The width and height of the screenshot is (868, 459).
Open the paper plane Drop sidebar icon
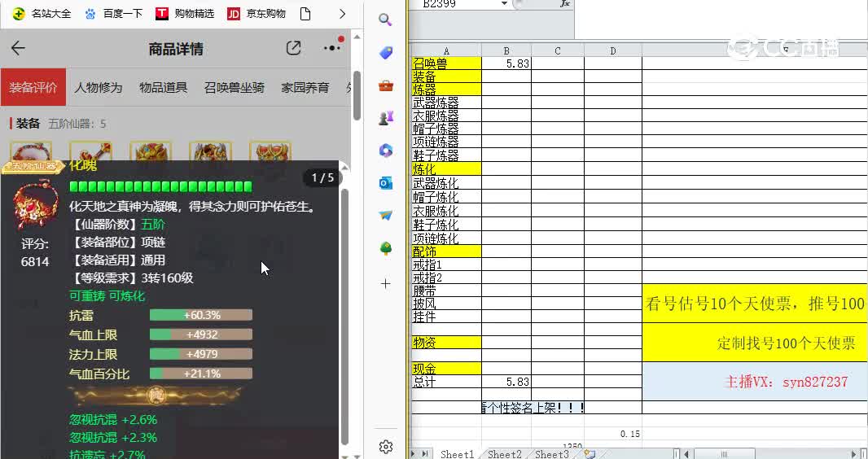(x=386, y=215)
